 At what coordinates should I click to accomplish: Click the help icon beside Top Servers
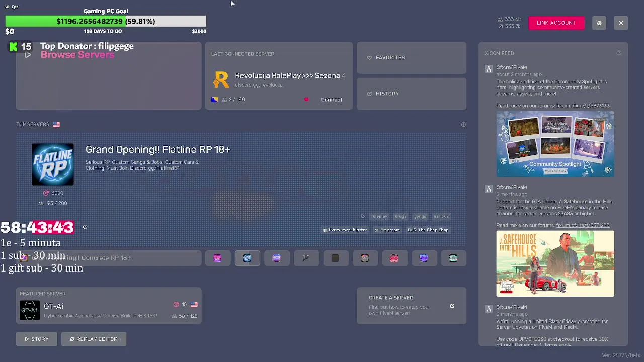463,124
